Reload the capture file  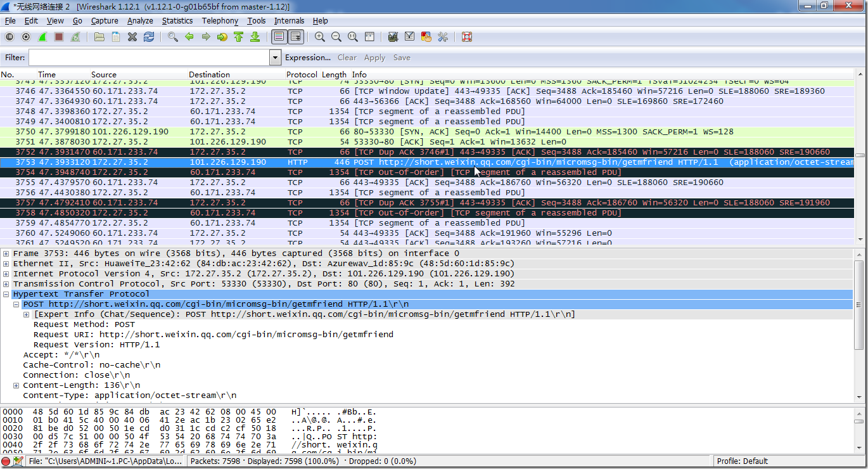tap(149, 37)
